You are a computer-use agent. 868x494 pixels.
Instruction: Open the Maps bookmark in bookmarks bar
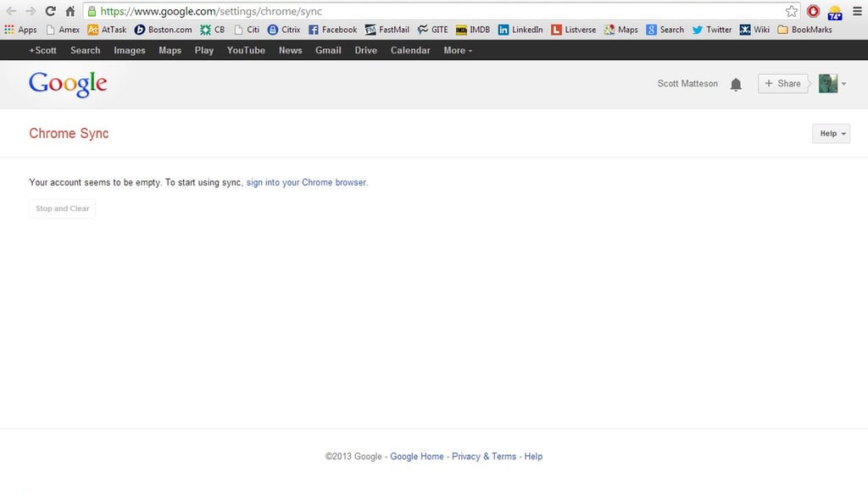pyautogui.click(x=621, y=30)
